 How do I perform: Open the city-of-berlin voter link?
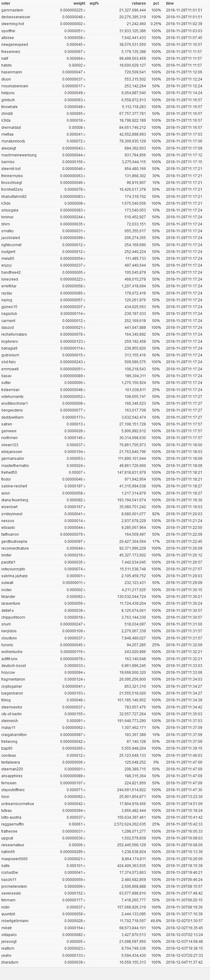pyautogui.click(x=11, y=714)
